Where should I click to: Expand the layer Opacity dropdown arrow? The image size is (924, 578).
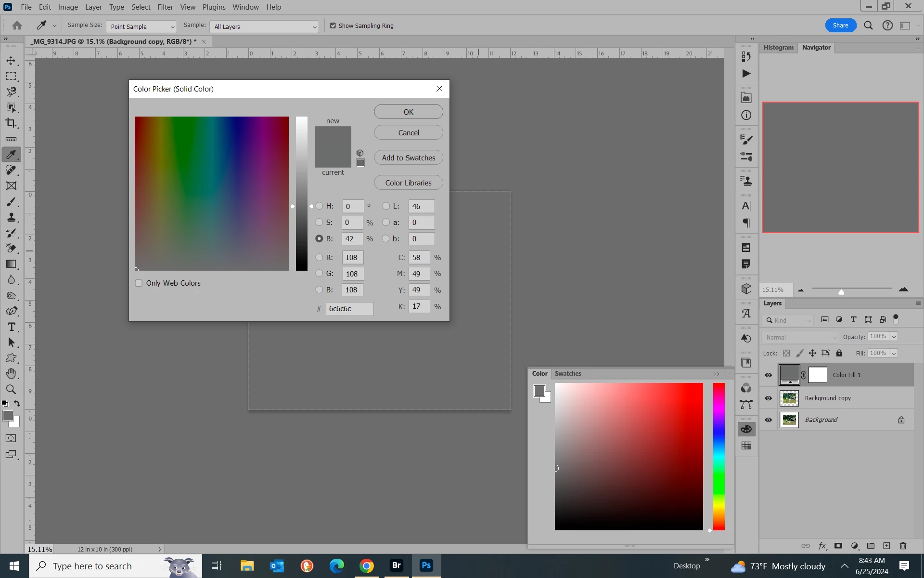click(894, 337)
